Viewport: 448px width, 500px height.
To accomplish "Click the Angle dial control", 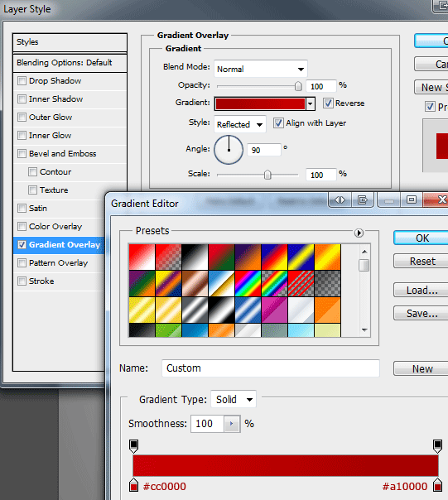I will click(x=229, y=150).
